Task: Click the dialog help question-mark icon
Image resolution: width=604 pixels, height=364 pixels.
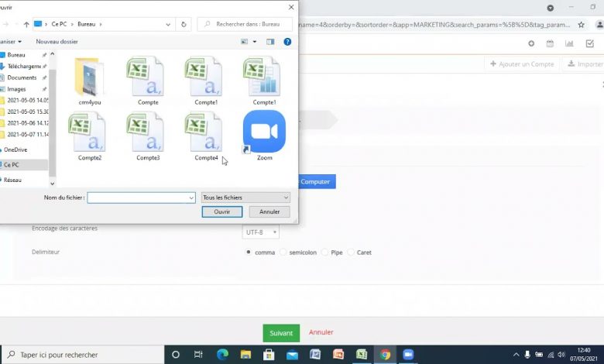Action: pos(287,42)
